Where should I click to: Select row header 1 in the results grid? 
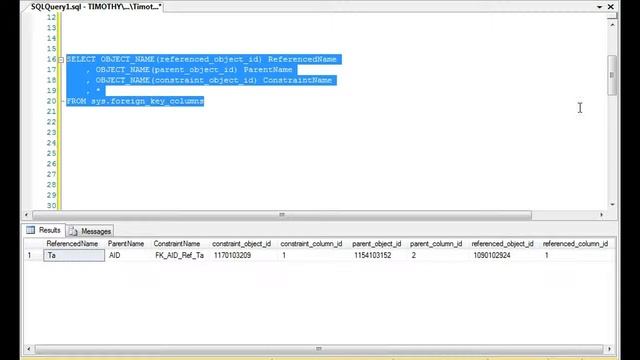[33, 256]
